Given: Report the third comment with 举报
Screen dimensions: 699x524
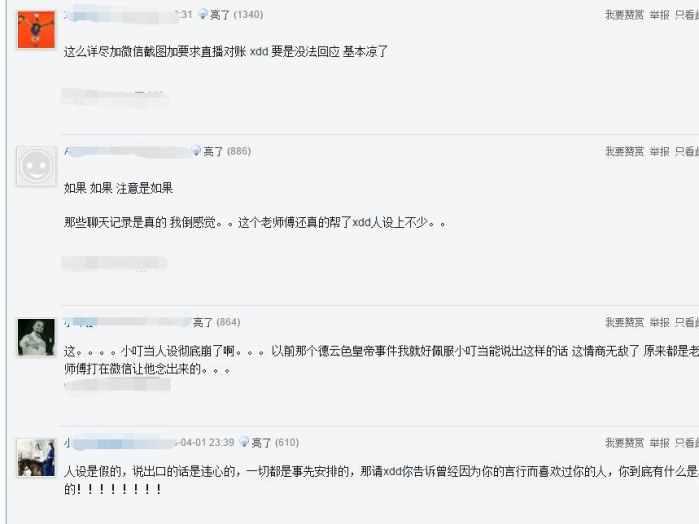Looking at the screenshot, I should click(x=659, y=322).
